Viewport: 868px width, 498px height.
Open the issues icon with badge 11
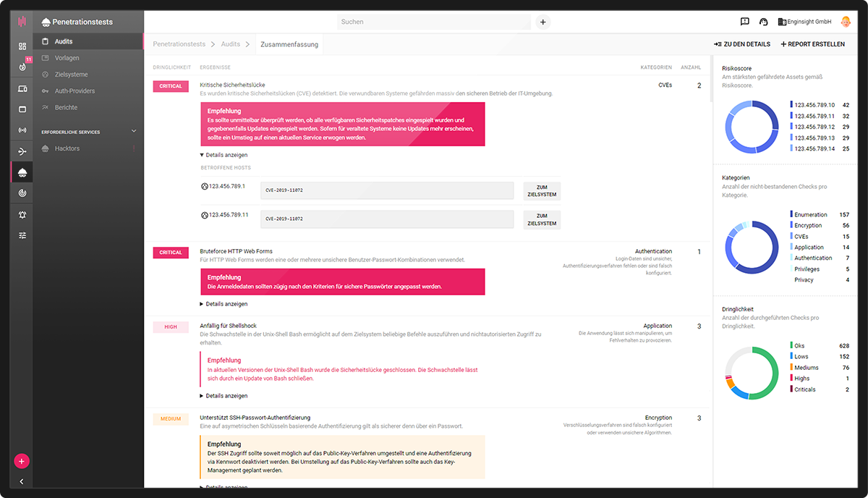click(x=22, y=67)
